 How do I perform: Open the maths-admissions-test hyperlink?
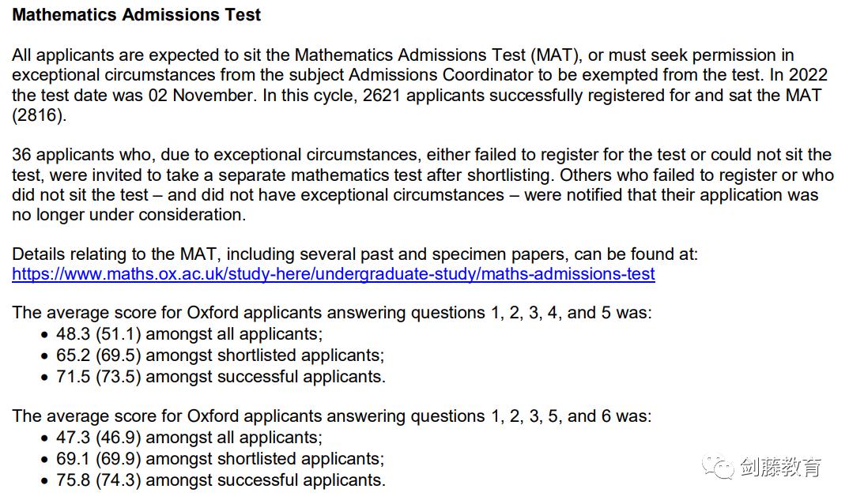tap(334, 274)
